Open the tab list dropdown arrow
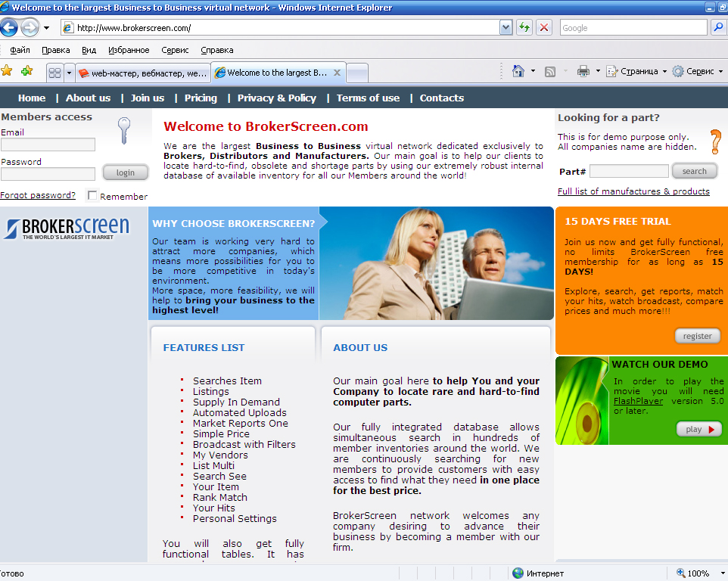The image size is (728, 581). point(69,73)
